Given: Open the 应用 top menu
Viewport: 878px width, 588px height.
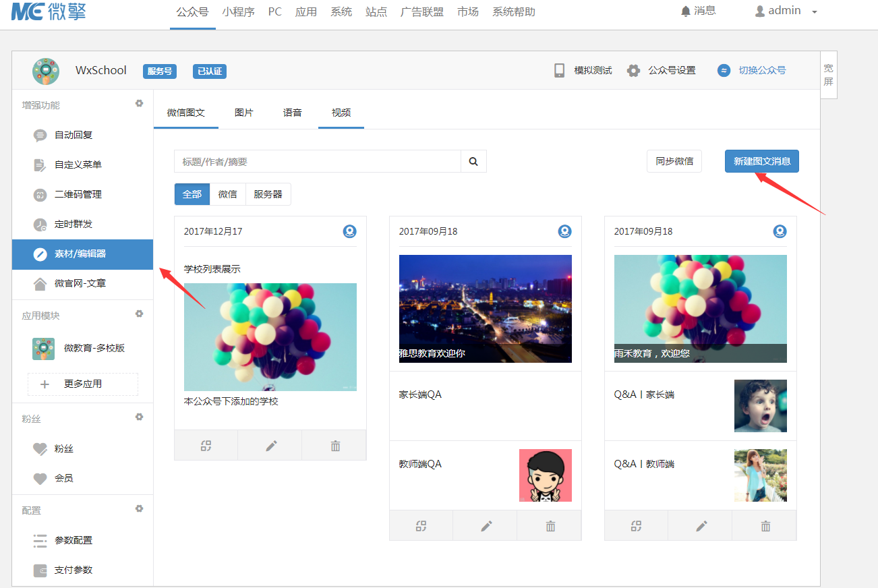Looking at the screenshot, I should point(306,11).
